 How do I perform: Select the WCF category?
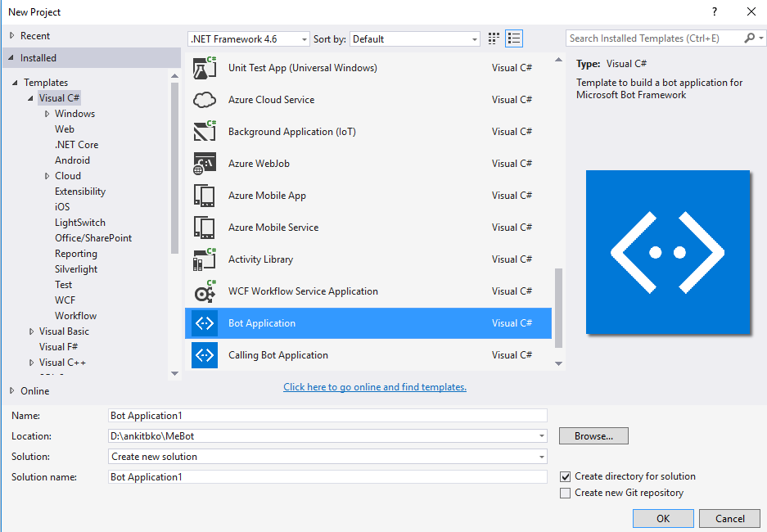[65, 300]
